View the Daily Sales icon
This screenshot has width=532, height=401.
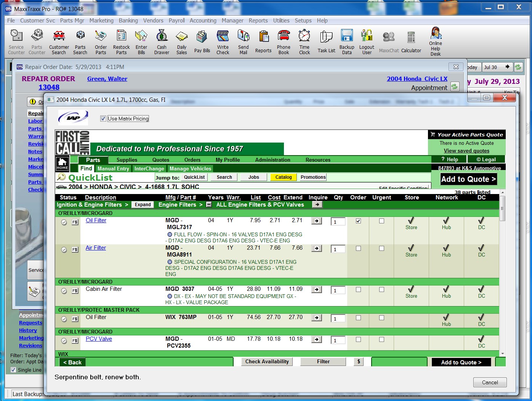click(182, 42)
